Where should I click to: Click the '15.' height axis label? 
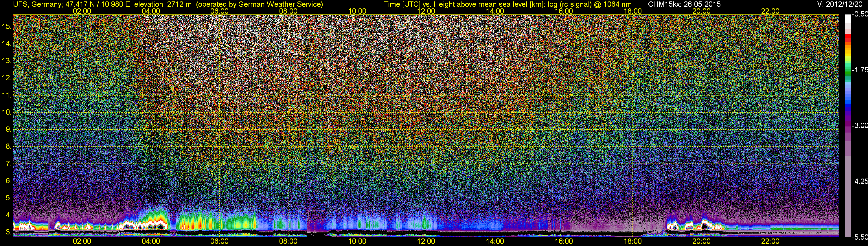pyautogui.click(x=6, y=26)
